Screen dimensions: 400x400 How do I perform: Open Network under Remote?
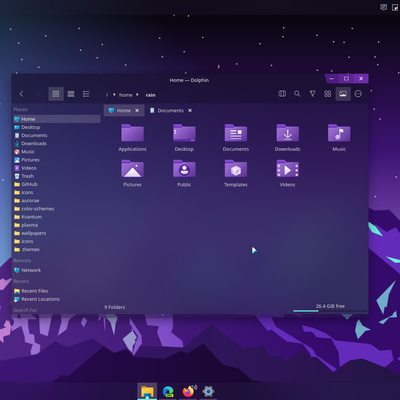tap(57, 270)
